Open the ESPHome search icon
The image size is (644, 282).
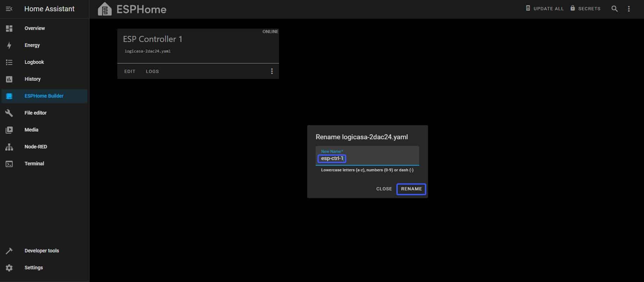point(614,9)
